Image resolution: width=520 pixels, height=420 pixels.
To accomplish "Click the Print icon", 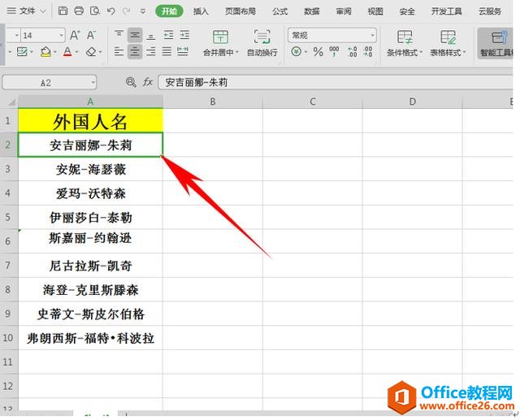I will [x=79, y=11].
